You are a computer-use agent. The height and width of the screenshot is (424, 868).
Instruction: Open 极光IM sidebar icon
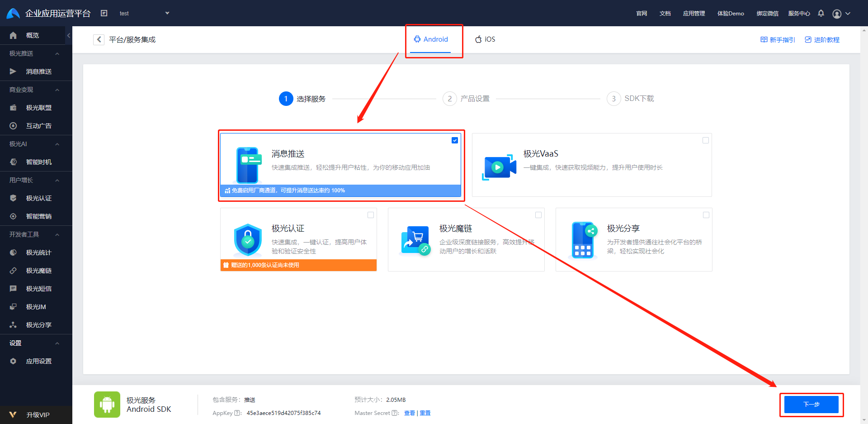coord(13,307)
